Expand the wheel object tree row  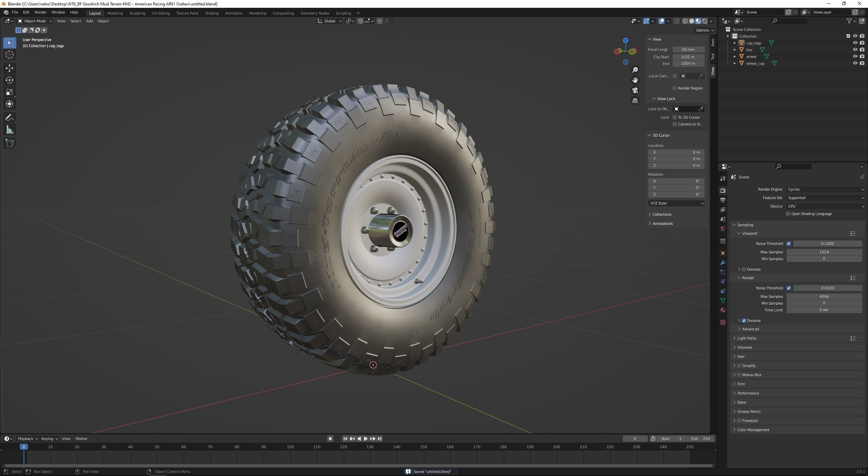(x=735, y=57)
